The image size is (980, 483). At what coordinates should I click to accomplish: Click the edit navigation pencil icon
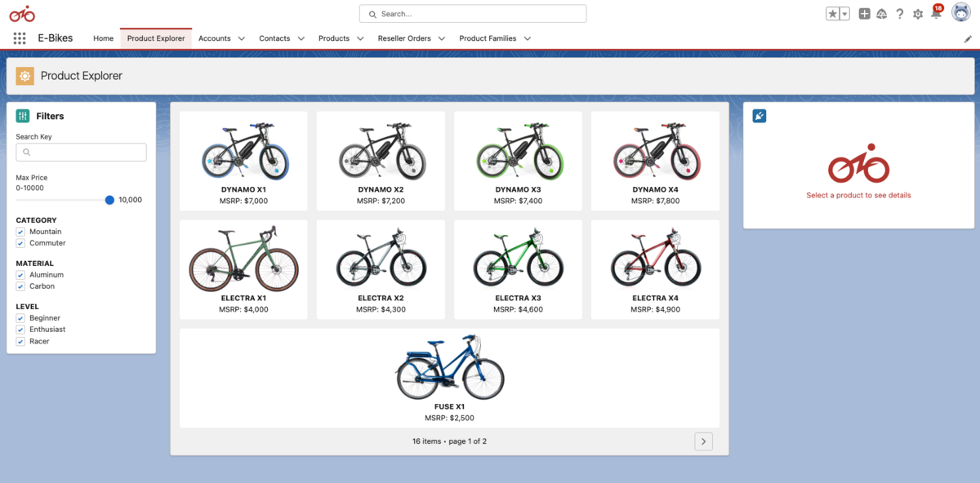coord(968,38)
